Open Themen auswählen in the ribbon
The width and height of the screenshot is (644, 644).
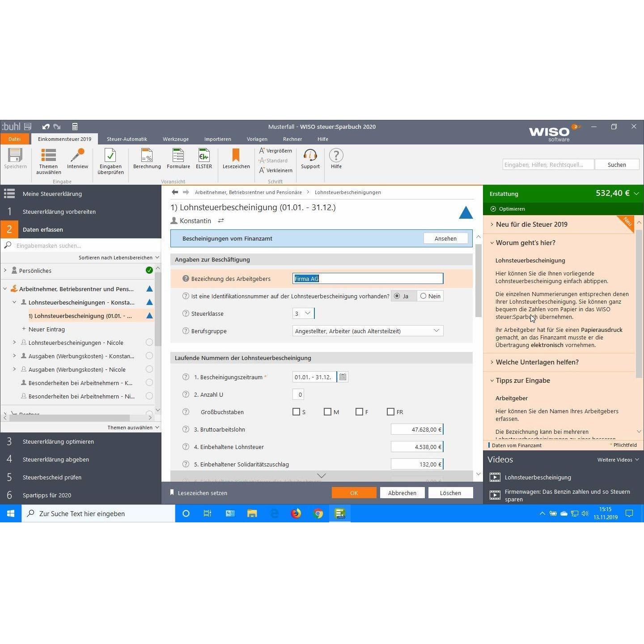click(x=48, y=161)
